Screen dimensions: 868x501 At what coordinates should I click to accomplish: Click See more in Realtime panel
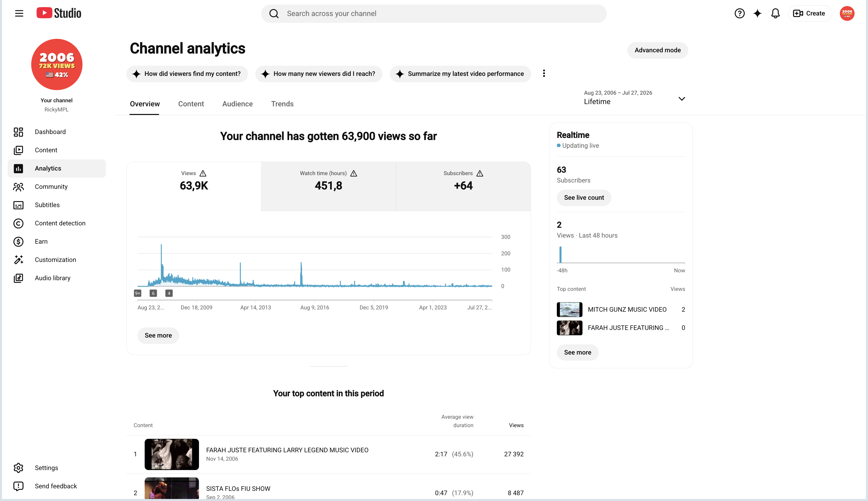click(x=578, y=352)
